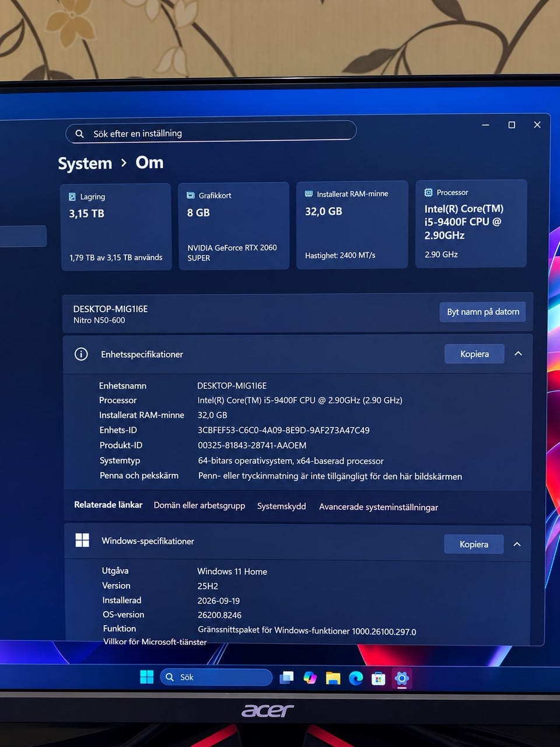Open Microsoft Edge from the taskbar
560x747 pixels.
tap(356, 678)
